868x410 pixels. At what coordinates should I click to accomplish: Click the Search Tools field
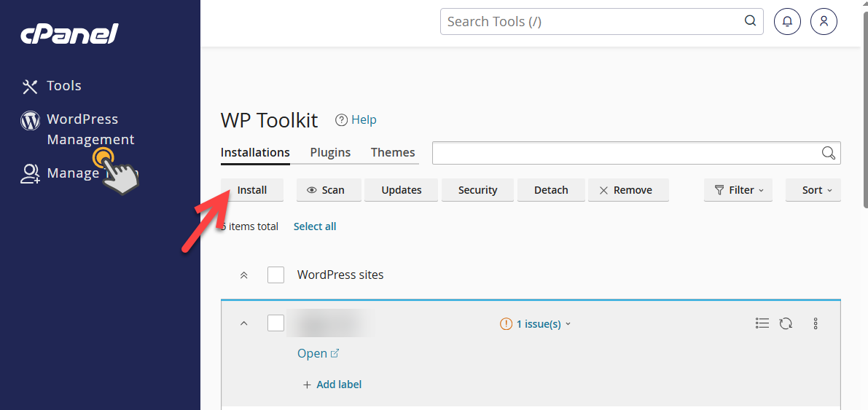click(602, 22)
